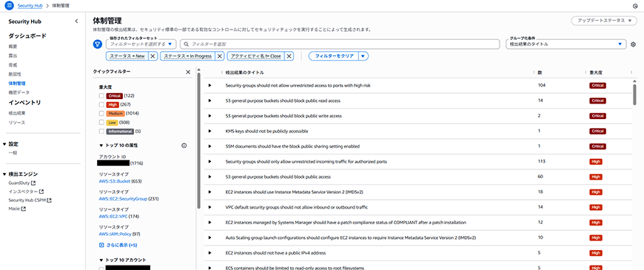644x270 pixels.
Task: Sort by 数 column header
Action: [540, 72]
